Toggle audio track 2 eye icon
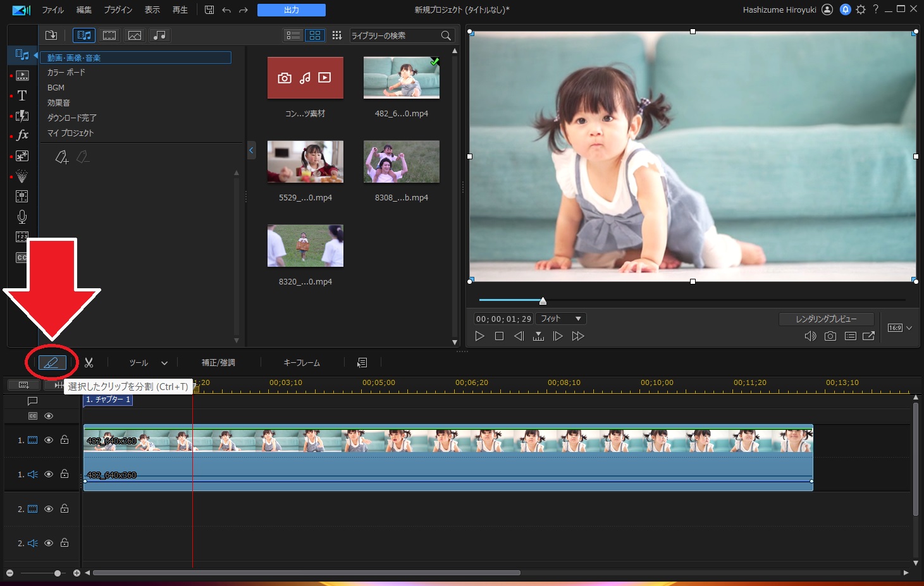 coord(49,543)
